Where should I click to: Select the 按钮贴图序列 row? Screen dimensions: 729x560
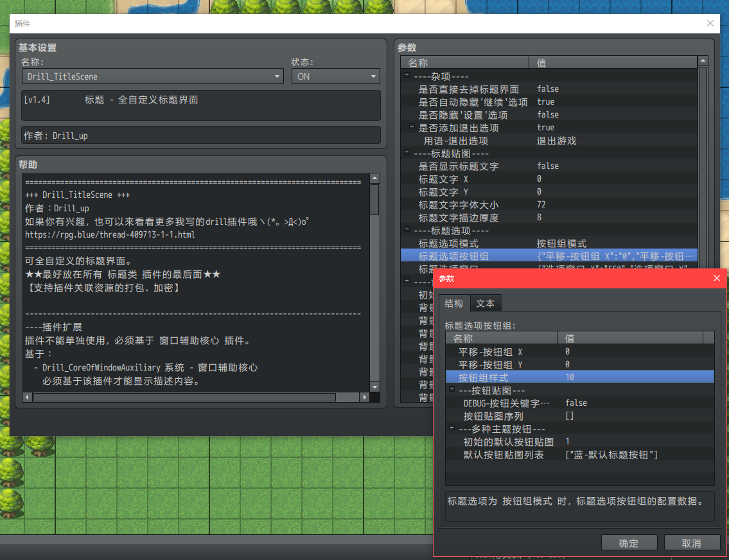click(580, 416)
